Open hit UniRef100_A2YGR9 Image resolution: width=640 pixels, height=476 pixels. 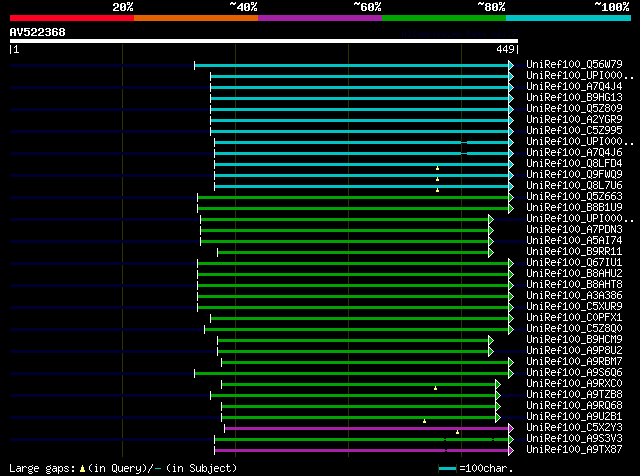point(574,120)
